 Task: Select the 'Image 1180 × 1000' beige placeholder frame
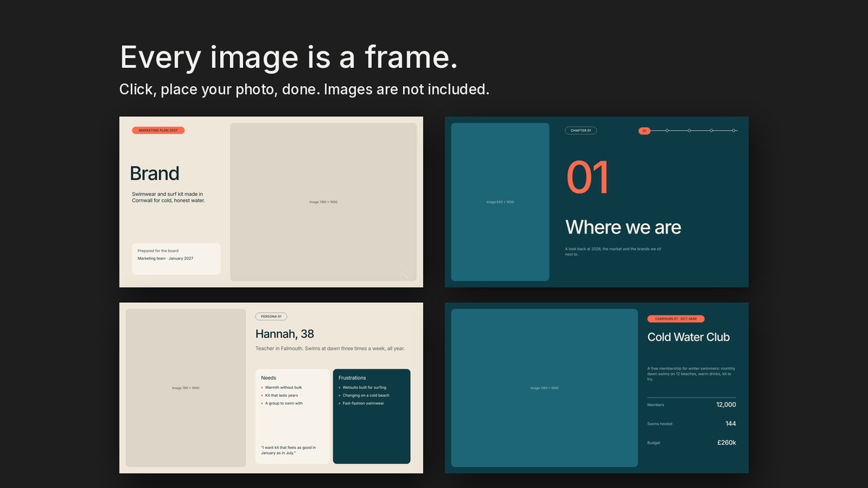[x=323, y=202]
